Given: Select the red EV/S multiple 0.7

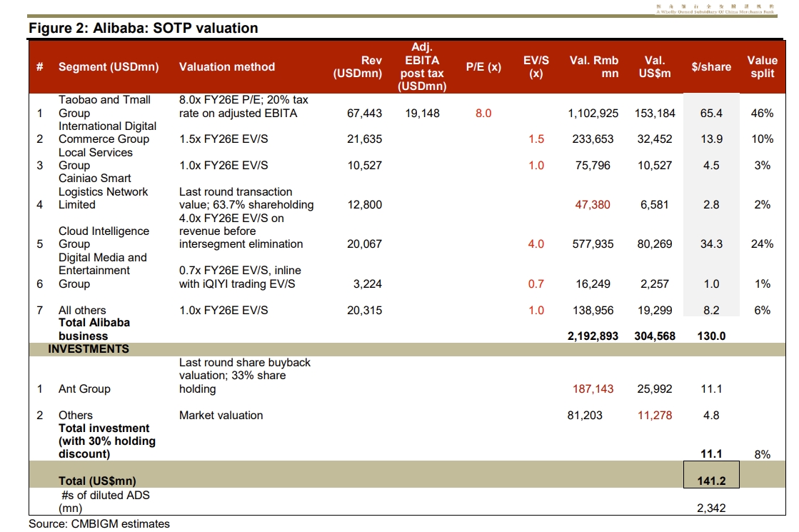Looking at the screenshot, I should coord(536,283).
